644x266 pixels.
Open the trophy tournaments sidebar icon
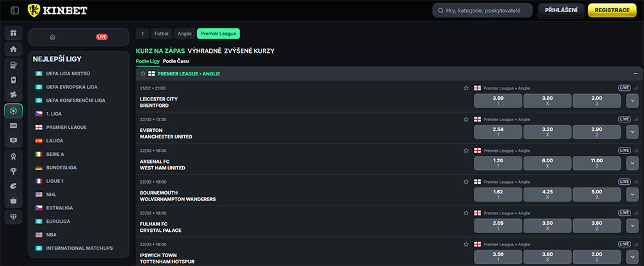click(x=14, y=171)
